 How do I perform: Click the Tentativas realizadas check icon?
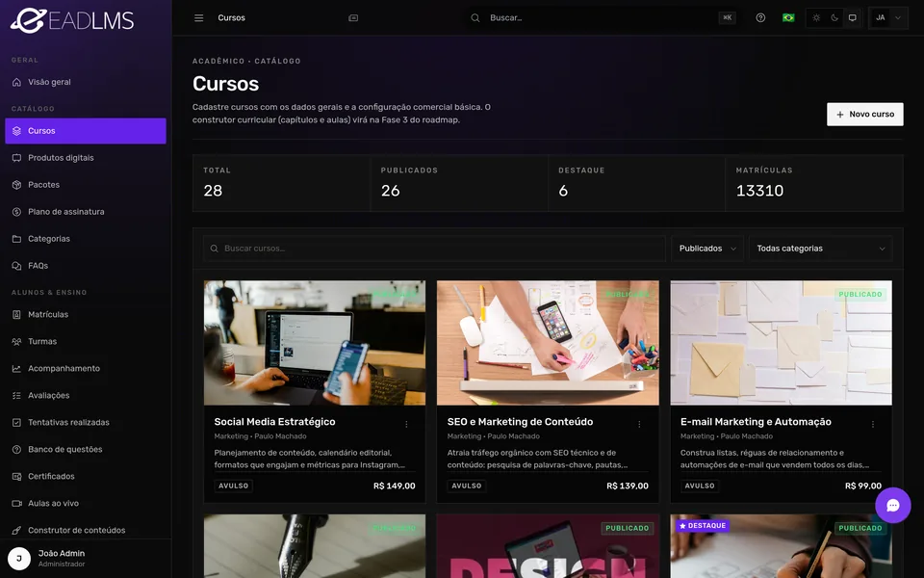pyautogui.click(x=16, y=422)
